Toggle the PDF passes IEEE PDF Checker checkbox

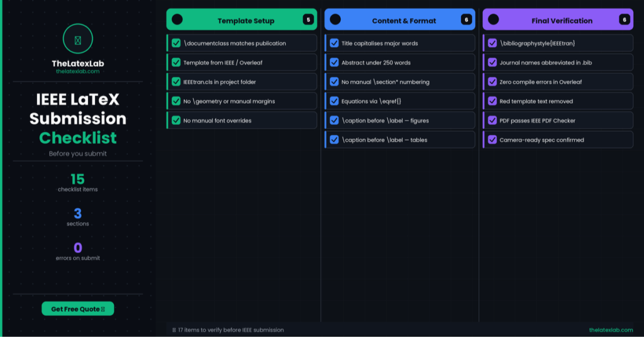(x=492, y=121)
